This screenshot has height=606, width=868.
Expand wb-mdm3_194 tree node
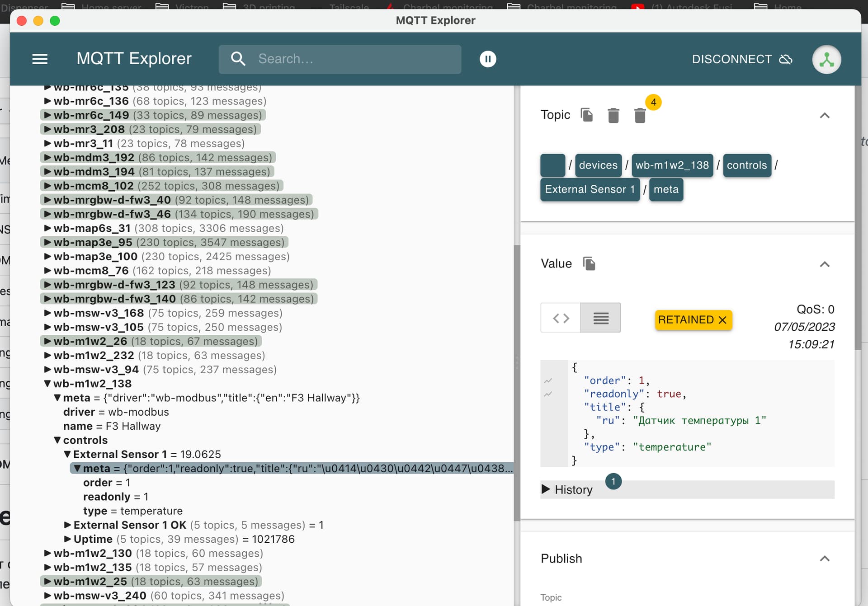coord(47,172)
